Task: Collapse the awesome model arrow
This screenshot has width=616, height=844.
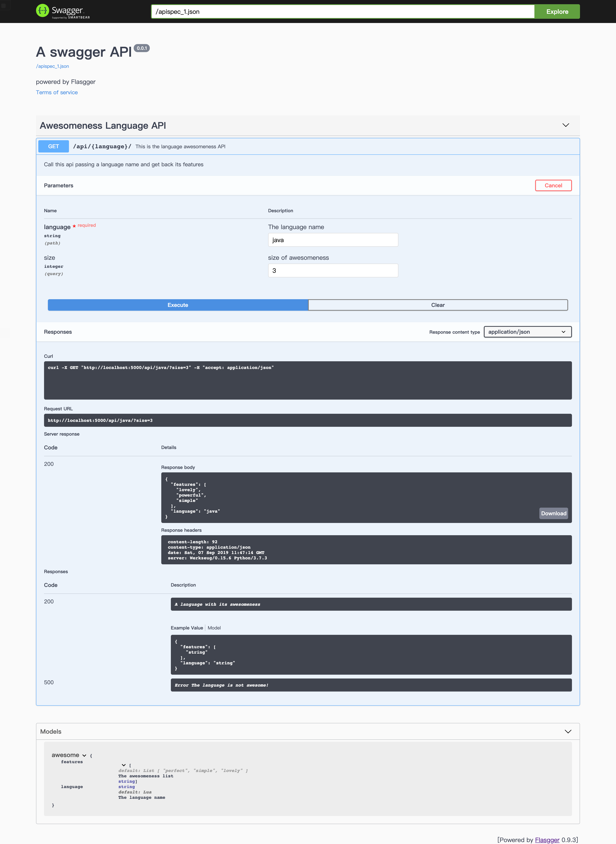Action: click(84, 756)
